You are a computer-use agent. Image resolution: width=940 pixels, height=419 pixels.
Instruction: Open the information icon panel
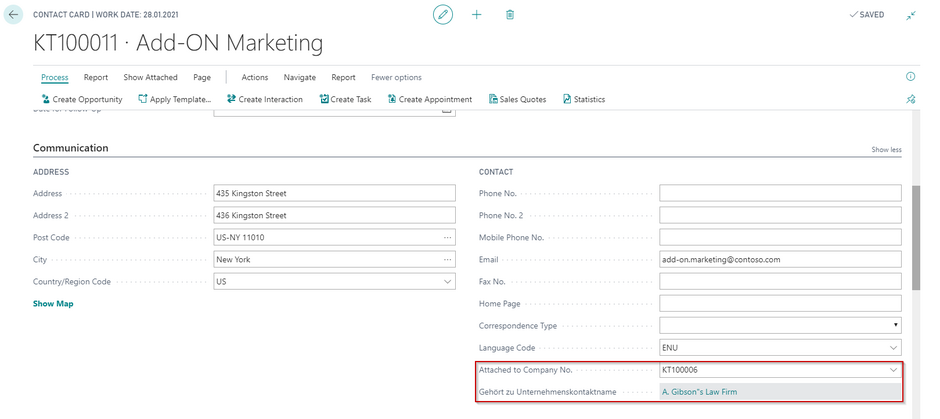click(x=910, y=77)
